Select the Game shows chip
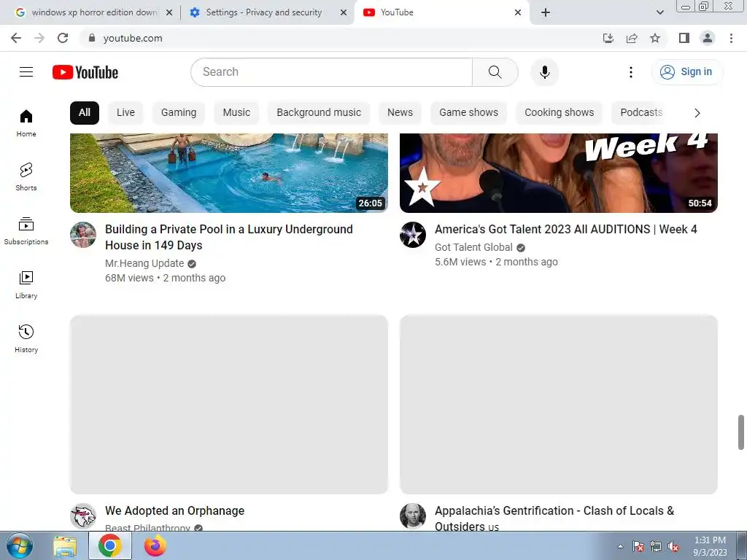Viewport: 747px width, 560px height. click(469, 113)
